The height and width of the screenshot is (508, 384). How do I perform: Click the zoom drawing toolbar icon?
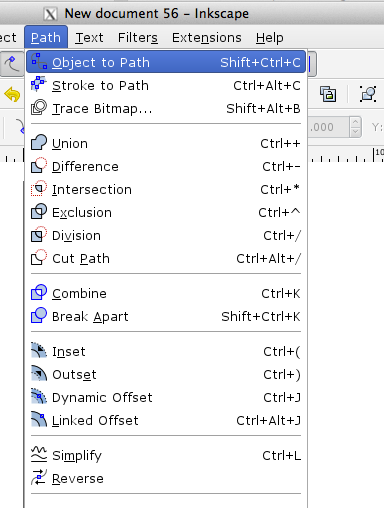368,94
